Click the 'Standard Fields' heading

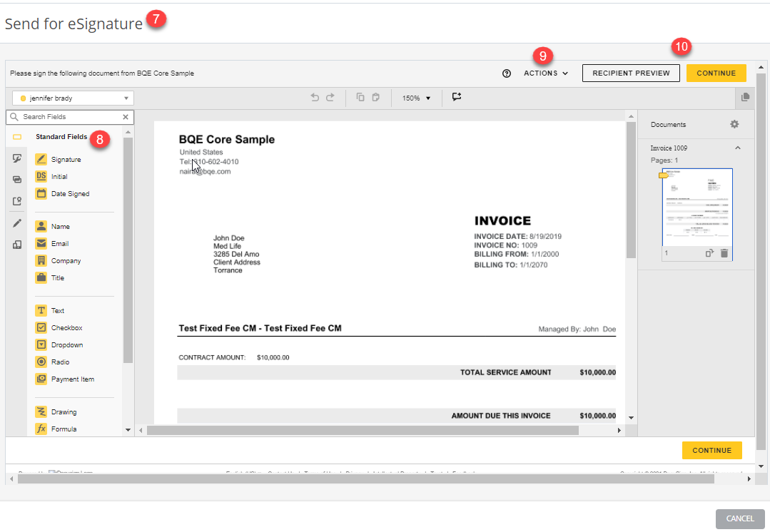(61, 136)
